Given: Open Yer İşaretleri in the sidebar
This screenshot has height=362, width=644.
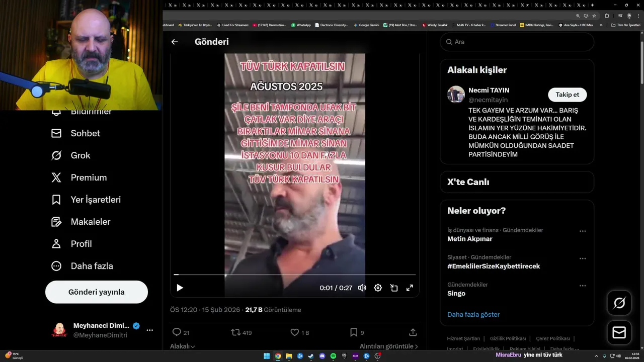Looking at the screenshot, I should click(x=86, y=200).
